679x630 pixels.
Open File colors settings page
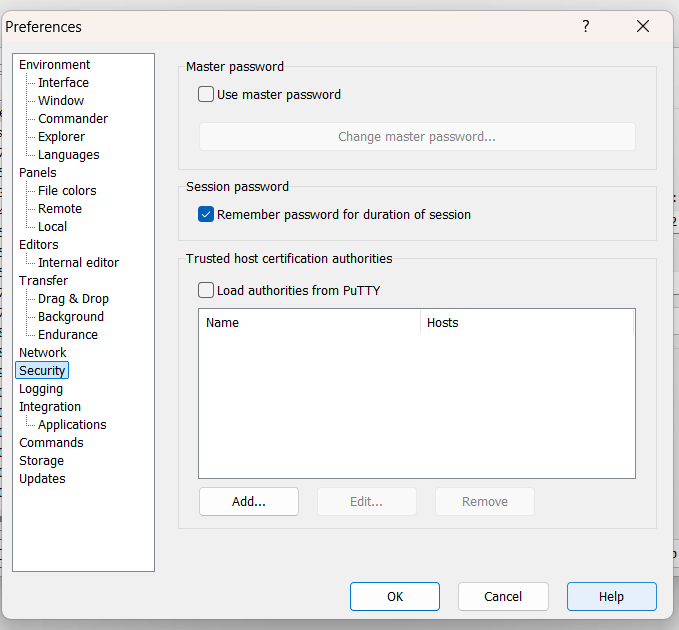[x=67, y=191]
